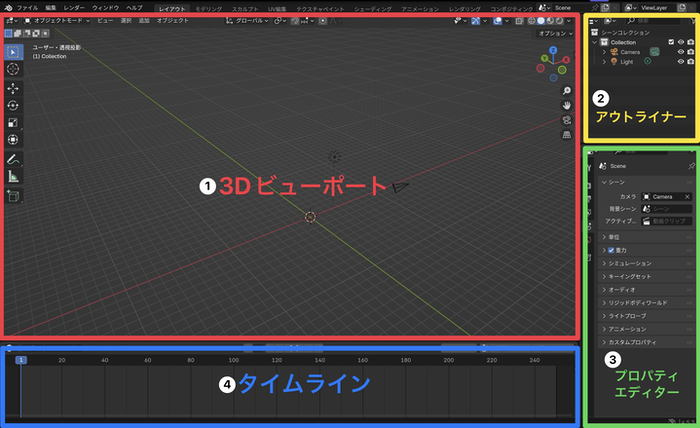
Task: Click the hand pan view icon
Action: (567, 105)
